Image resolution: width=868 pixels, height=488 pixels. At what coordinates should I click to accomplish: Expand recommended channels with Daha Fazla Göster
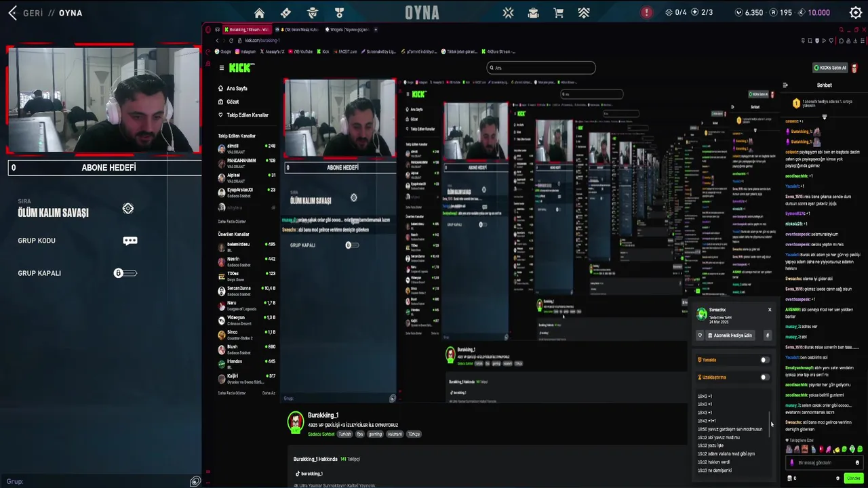(x=232, y=393)
